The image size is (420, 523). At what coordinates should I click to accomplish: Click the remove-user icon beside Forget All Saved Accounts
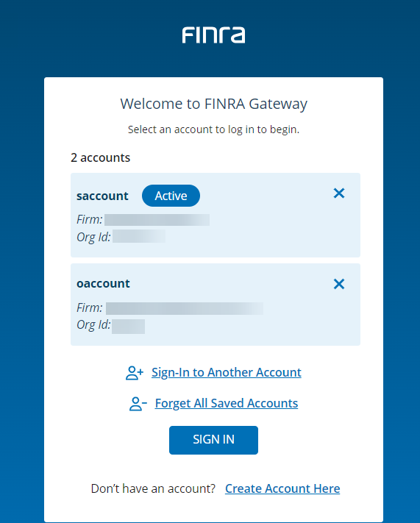138,404
